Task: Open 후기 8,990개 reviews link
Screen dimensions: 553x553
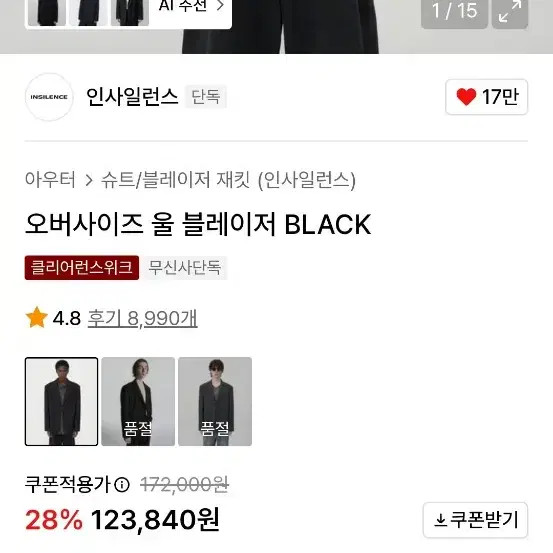Action: point(142,318)
